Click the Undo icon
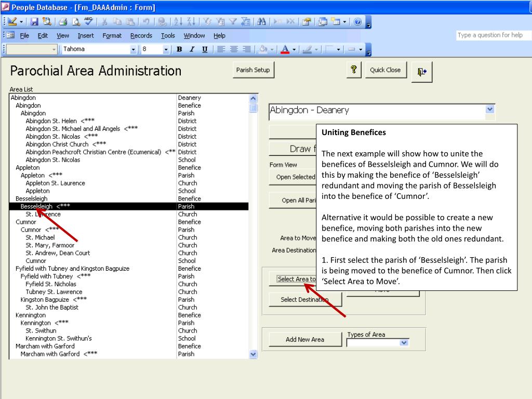Viewport: 532px width, 399px height. [x=146, y=22]
